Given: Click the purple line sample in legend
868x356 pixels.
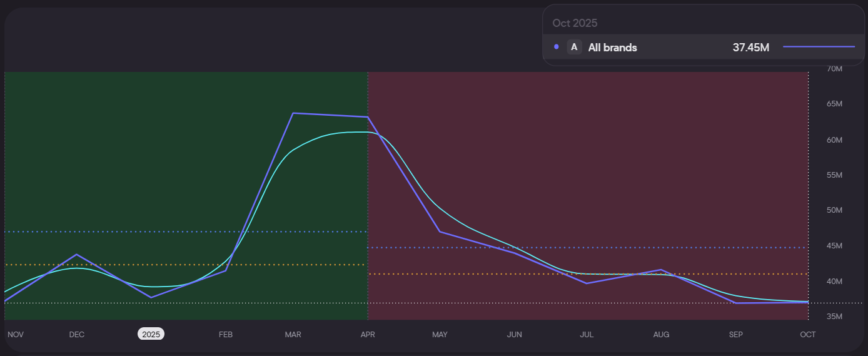Looking at the screenshot, I should tap(818, 47).
